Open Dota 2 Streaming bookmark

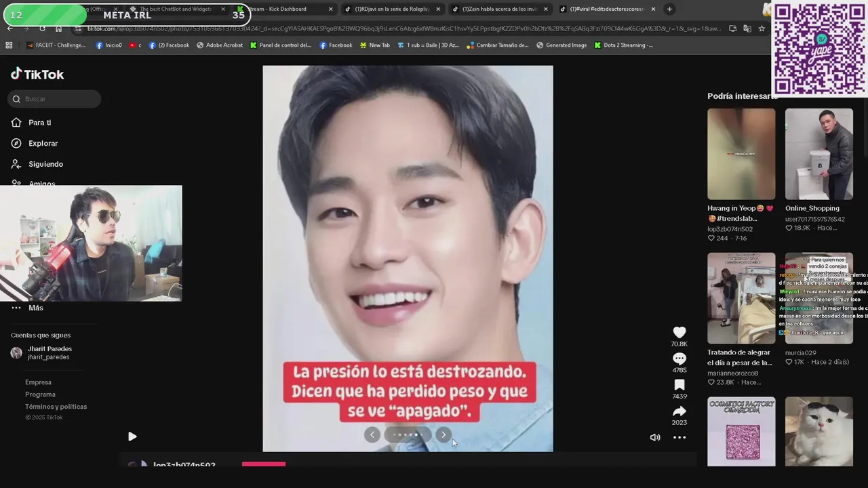point(624,45)
